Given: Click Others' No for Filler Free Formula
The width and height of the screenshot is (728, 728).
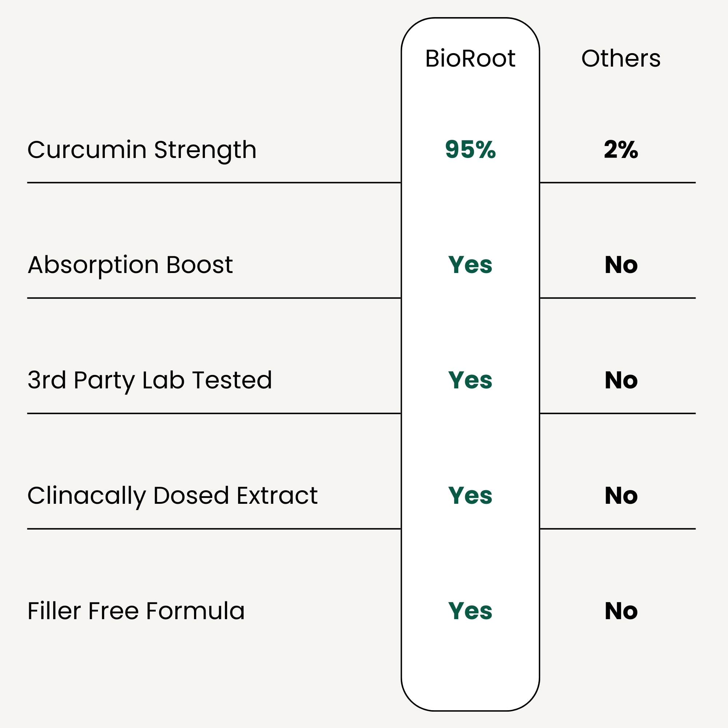Looking at the screenshot, I should [x=621, y=610].
